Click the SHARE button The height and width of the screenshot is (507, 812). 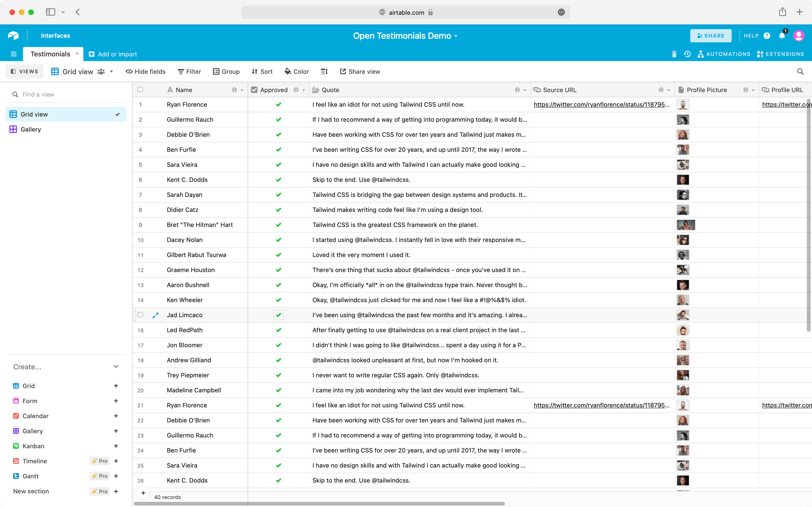pyautogui.click(x=710, y=35)
